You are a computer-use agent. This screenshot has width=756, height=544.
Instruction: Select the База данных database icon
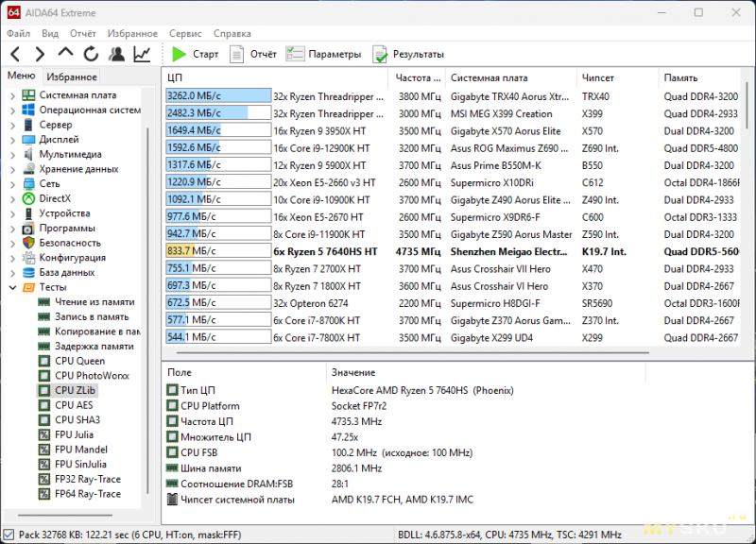pyautogui.click(x=29, y=273)
